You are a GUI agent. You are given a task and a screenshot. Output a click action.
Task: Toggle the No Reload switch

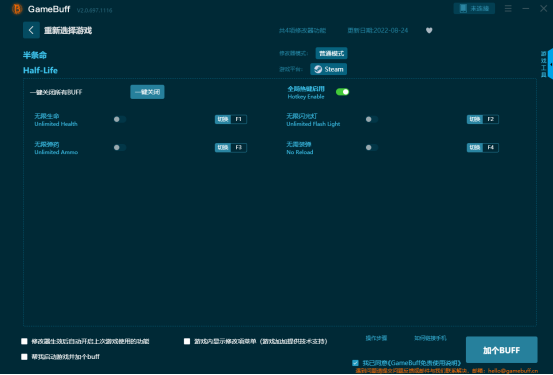[x=371, y=147]
